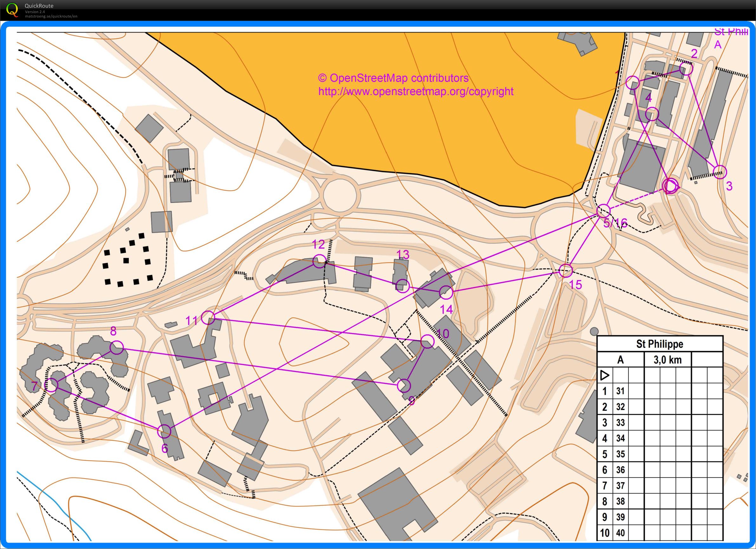This screenshot has height=549, width=756.
Task: Select control circle 13 on the map
Action: 403,286
